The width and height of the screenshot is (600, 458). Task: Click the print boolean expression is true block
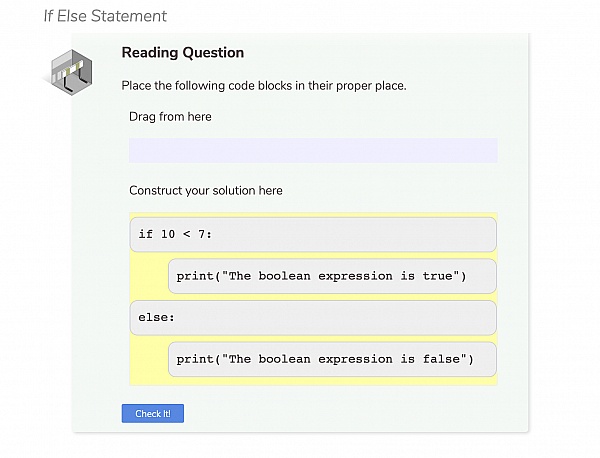[332, 276]
